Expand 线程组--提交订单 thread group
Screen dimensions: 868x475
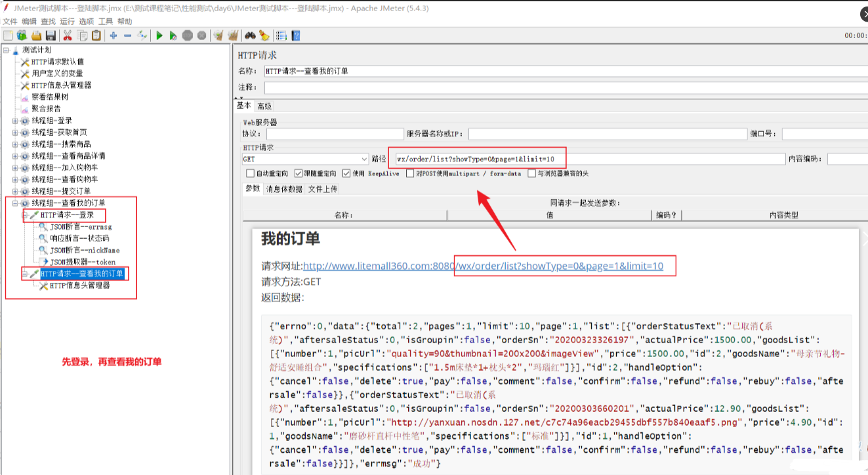15,192
